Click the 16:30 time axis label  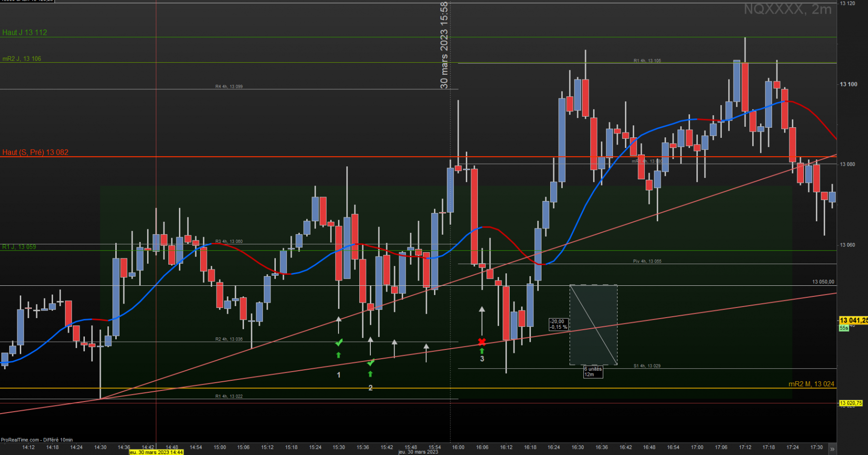pos(578,447)
